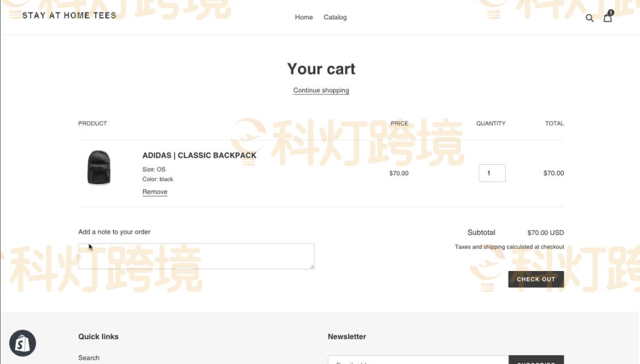This screenshot has height=364, width=640.
Task: Follow the Continue shopping link
Action: [x=321, y=90]
